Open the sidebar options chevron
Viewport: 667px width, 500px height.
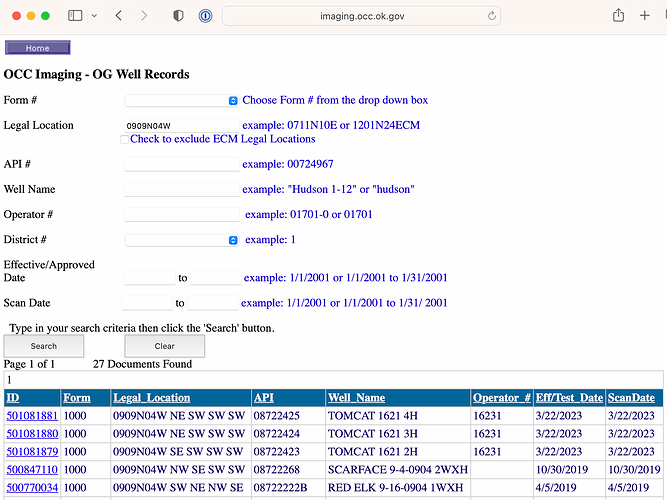point(94,16)
